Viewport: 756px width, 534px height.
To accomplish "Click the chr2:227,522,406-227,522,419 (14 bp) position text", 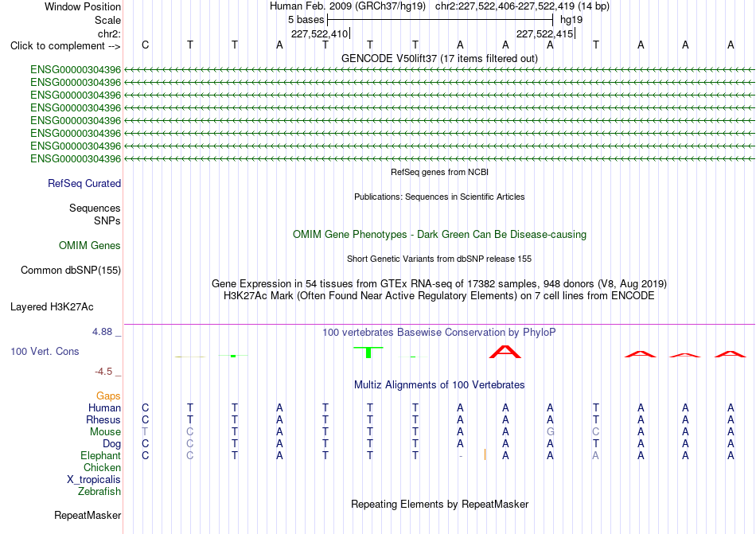I will click(522, 6).
